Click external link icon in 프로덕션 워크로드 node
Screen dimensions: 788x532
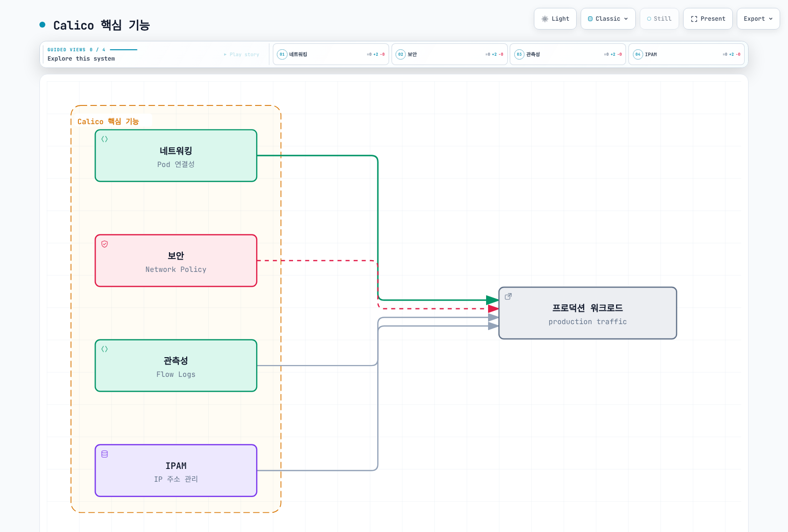point(508,297)
